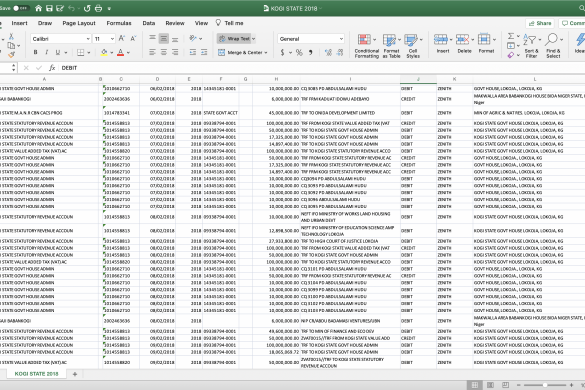Viewport: 585px width, 390px height.
Task: Decrease font size with smaller A icon
Action: point(133,38)
